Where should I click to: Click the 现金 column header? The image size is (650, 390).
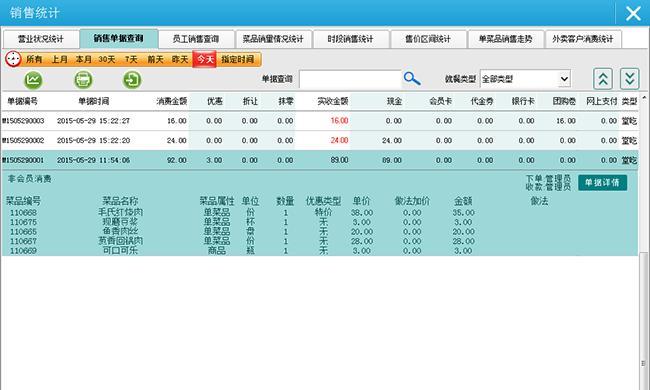394,101
